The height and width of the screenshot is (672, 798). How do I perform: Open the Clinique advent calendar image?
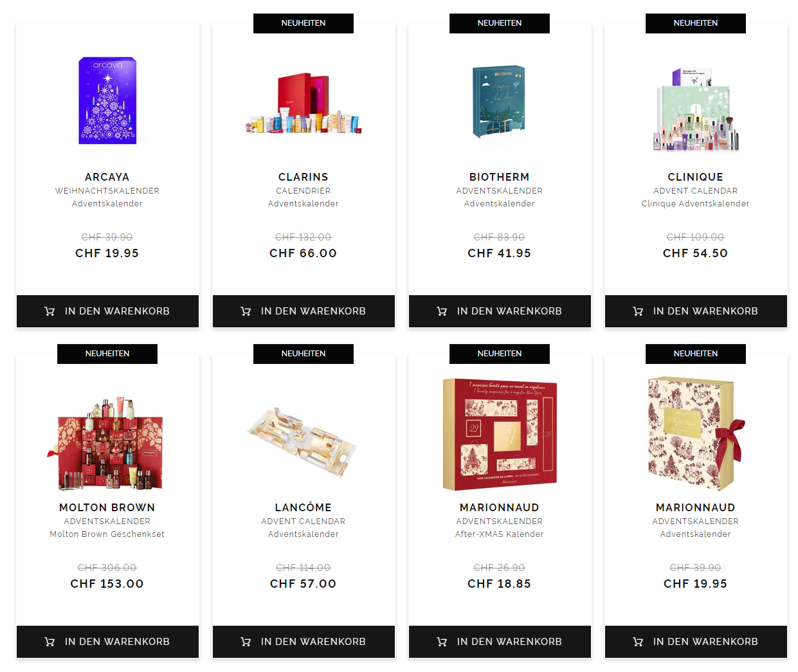[x=696, y=109]
